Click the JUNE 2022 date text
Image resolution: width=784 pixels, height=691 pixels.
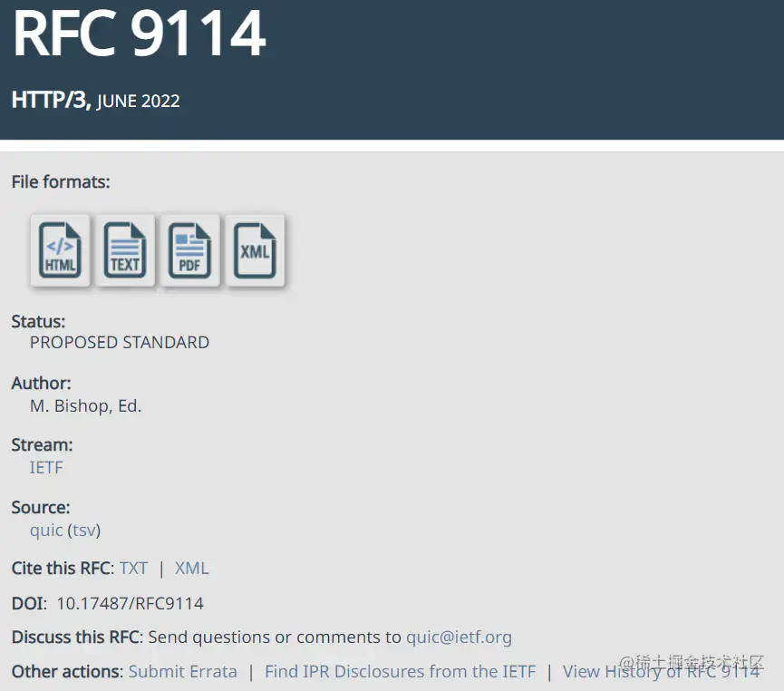tap(138, 101)
